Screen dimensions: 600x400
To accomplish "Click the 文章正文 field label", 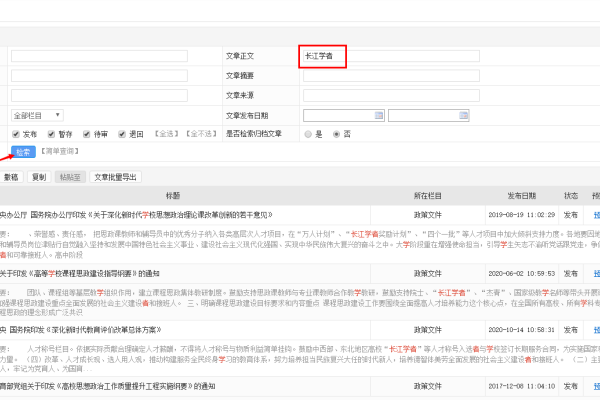I will coord(240,56).
